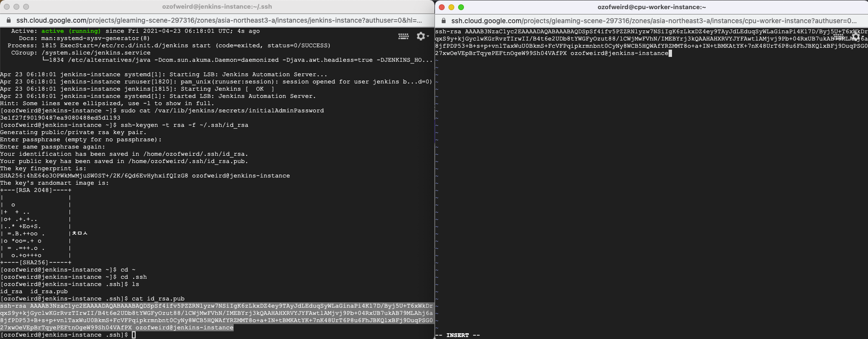Screen dimensions: 868x339
Task: Click lock icon in jenkins-instance address bar
Action: tap(8, 20)
